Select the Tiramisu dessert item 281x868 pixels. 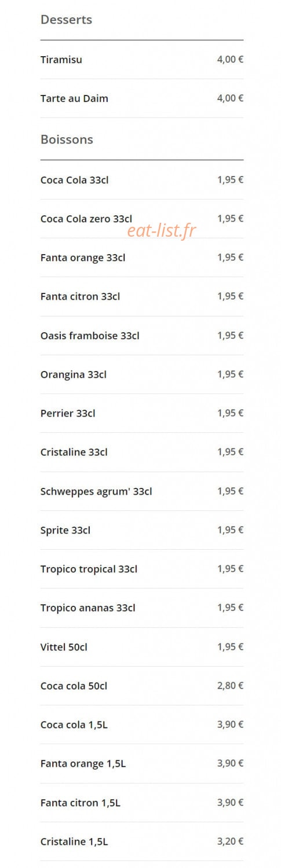click(142, 60)
